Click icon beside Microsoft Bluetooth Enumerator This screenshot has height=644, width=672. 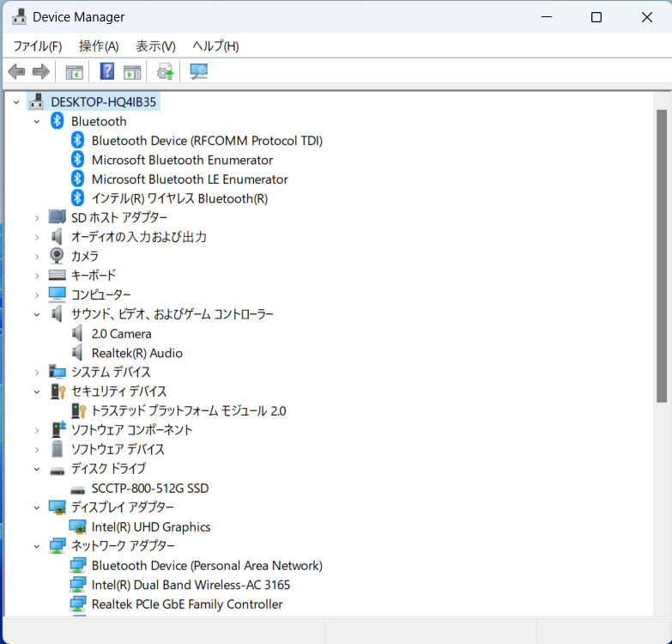pos(77,160)
